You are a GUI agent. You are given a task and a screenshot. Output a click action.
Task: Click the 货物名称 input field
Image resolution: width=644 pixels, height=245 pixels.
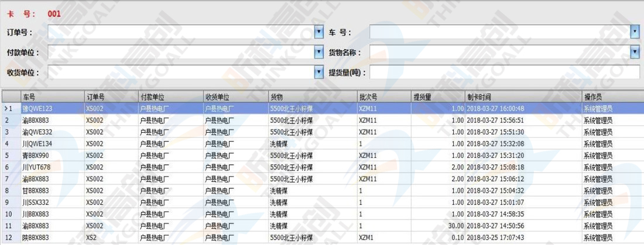point(500,51)
